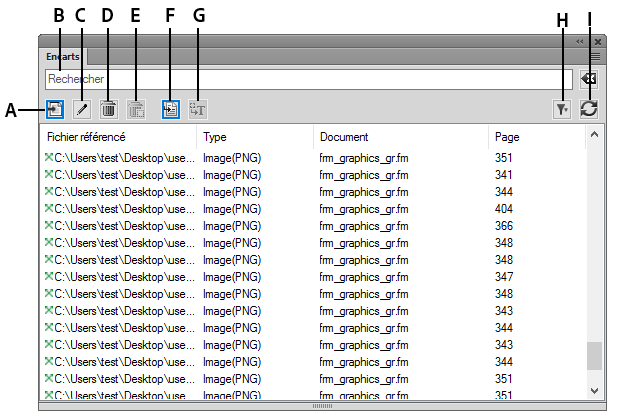Select the inset row on page 404
Screen dimensions: 620x420
300,208
